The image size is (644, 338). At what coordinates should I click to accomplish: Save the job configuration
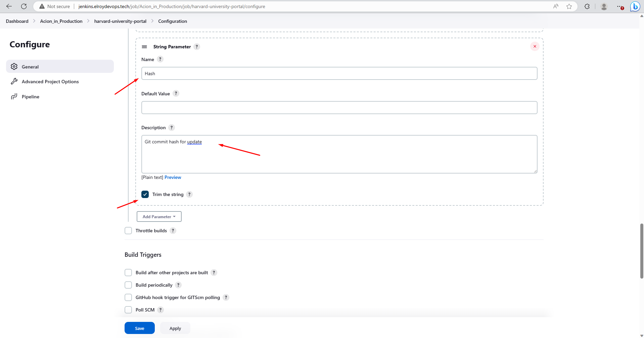coord(140,328)
